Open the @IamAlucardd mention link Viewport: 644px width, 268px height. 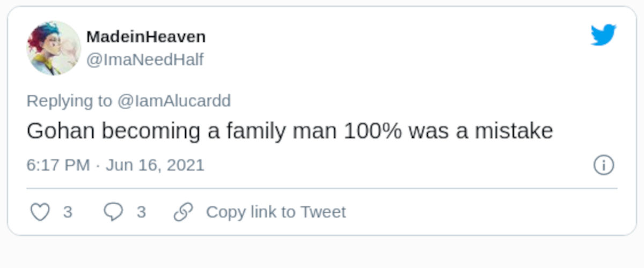coord(174,101)
